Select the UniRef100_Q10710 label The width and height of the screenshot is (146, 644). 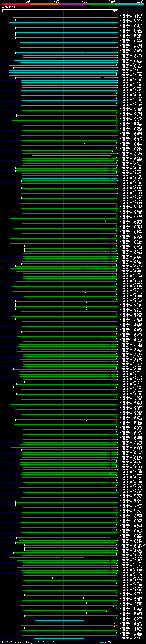click(131, 266)
